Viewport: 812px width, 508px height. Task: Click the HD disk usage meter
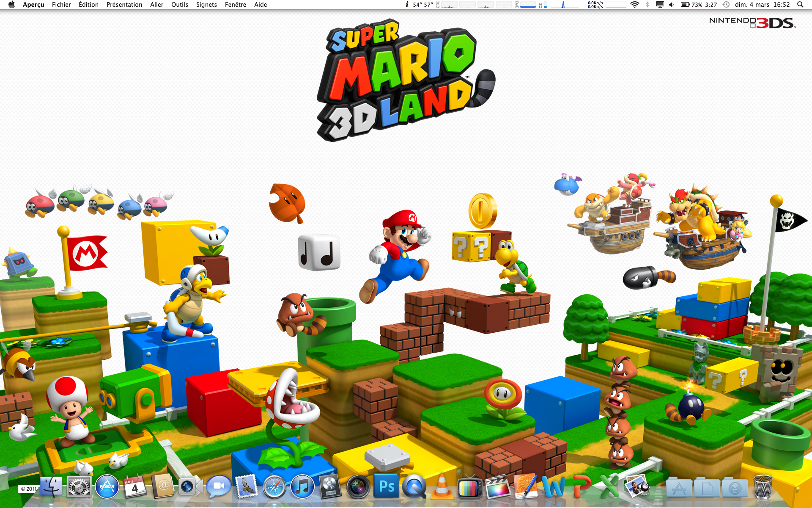[x=543, y=5]
